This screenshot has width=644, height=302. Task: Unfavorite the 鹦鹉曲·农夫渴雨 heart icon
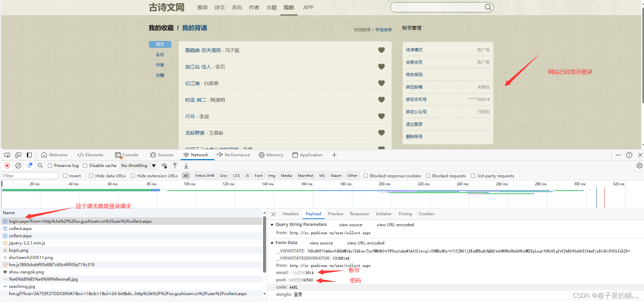click(381, 50)
